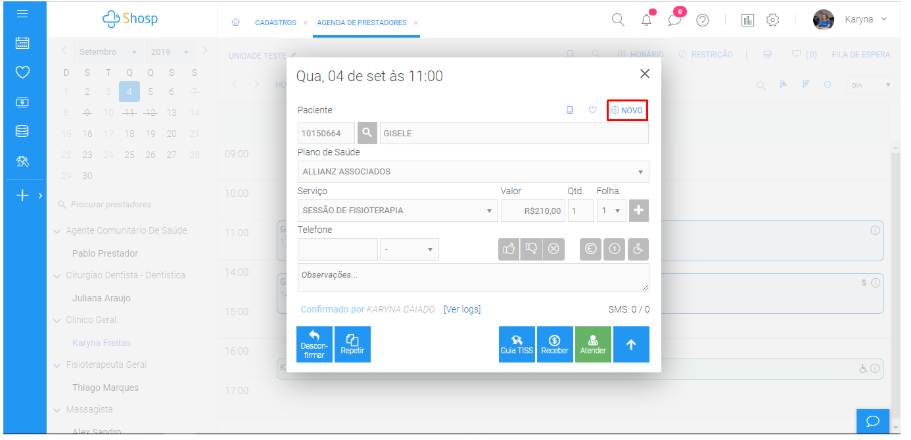Open the phone type dropdown
911x440 pixels.
point(410,249)
